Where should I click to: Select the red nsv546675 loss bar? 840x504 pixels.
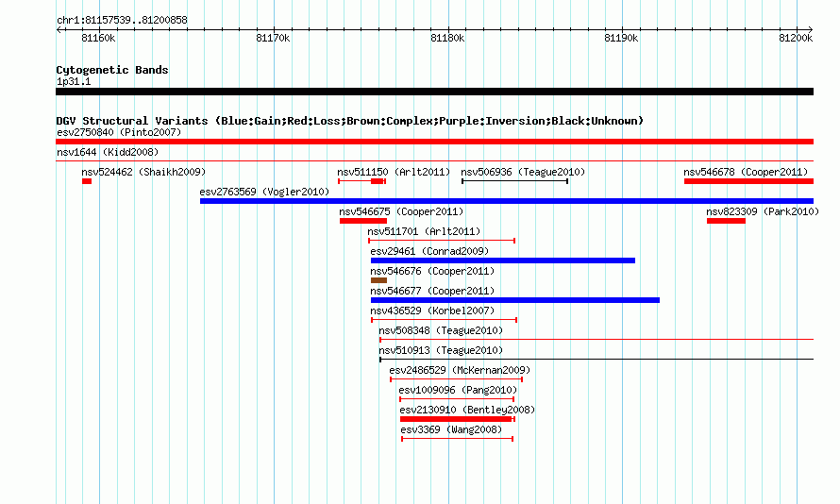tap(363, 221)
